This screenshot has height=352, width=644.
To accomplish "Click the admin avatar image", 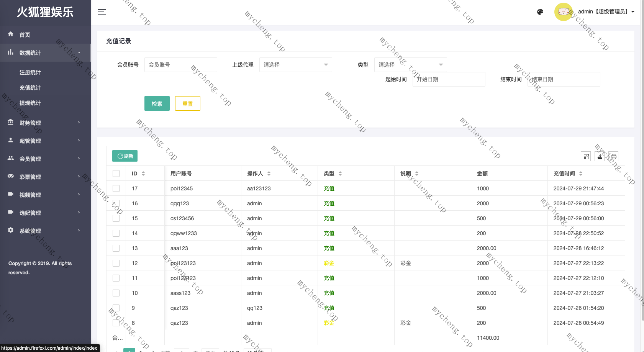I will 563,12.
